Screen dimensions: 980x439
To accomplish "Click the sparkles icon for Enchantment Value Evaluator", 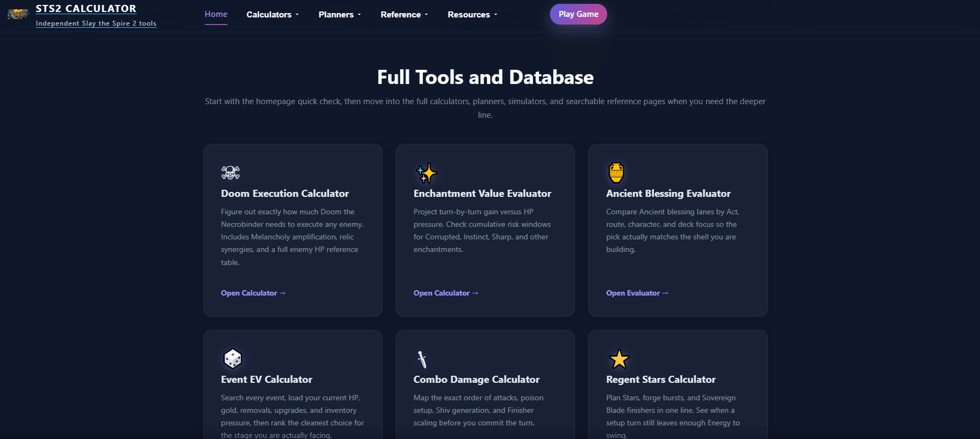I will (426, 173).
